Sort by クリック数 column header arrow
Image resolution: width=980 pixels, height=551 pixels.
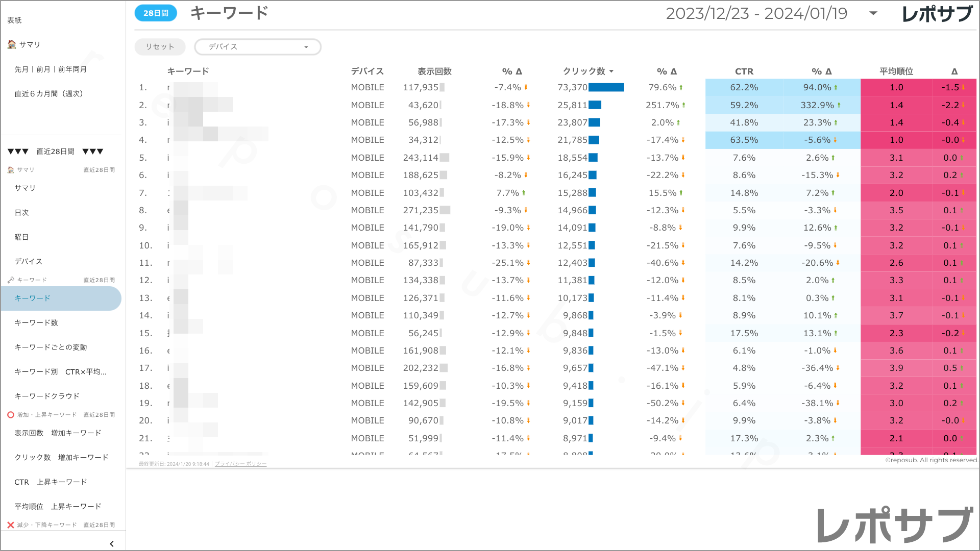(x=611, y=71)
